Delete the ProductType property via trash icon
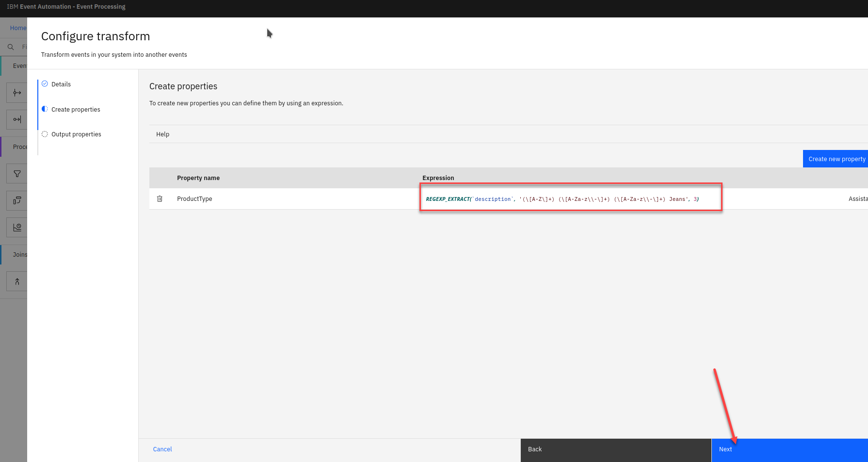Viewport: 868px width, 462px height. [160, 199]
